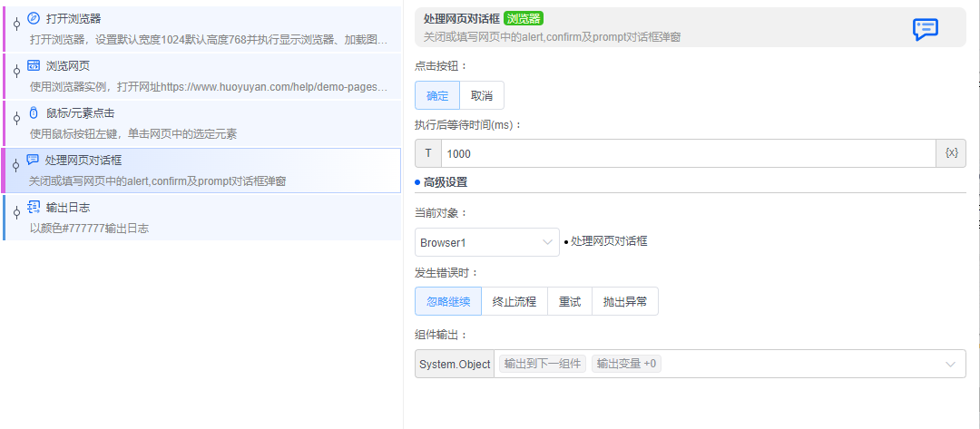Click the T type prefix of wait time field
The width and height of the screenshot is (980, 429).
click(428, 153)
